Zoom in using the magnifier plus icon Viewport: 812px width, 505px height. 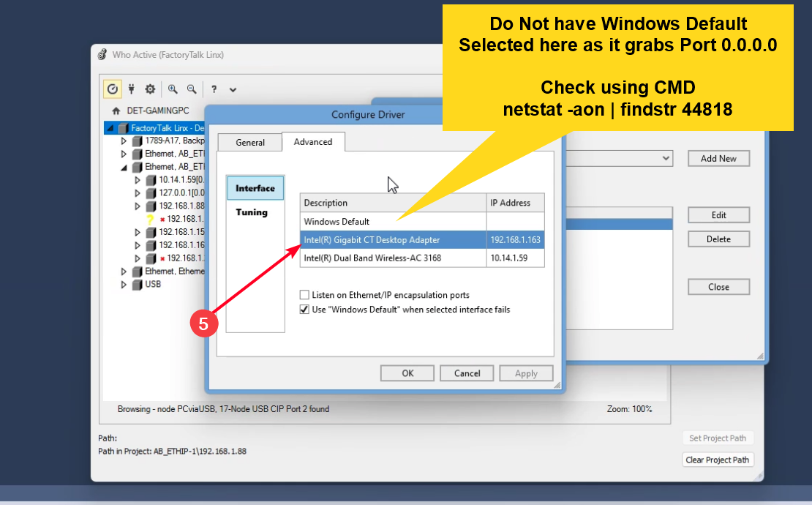tap(173, 89)
